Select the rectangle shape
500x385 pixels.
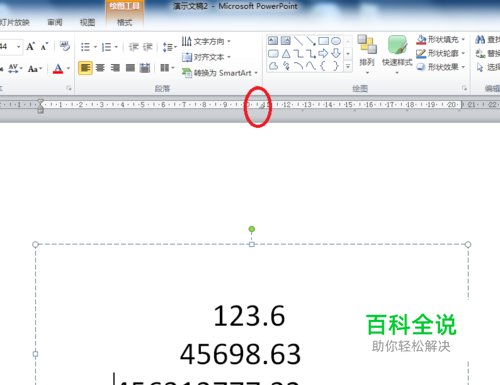323,41
